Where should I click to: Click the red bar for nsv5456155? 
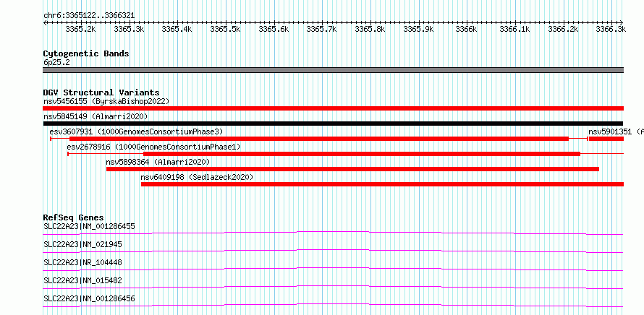tap(333, 108)
